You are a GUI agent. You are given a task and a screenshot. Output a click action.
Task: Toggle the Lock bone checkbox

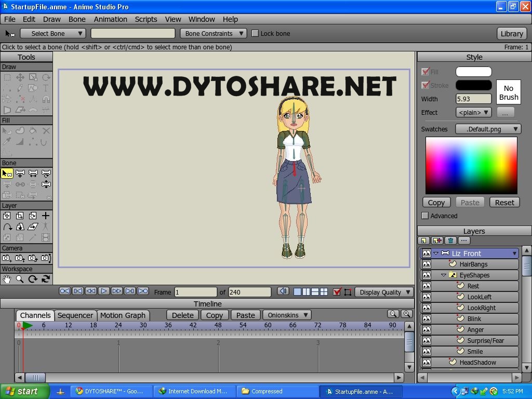click(255, 33)
